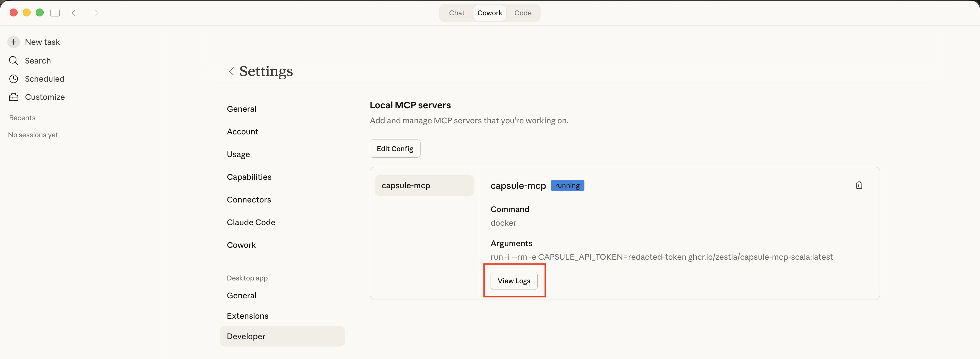This screenshot has width=980, height=359.
Task: Click the View Logs button
Action: pos(514,281)
